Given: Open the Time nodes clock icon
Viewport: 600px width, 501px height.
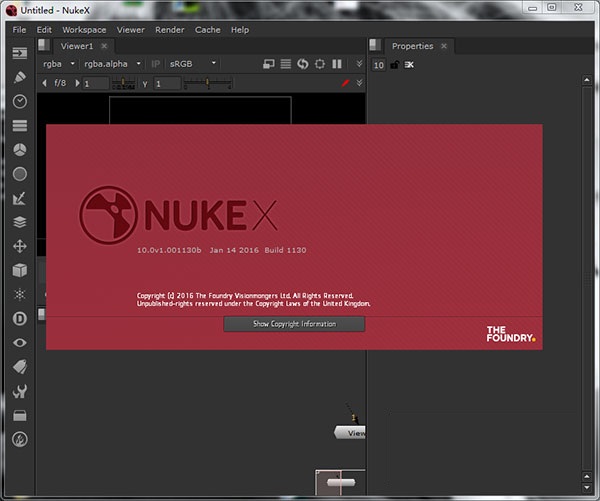Looking at the screenshot, I should (x=20, y=101).
